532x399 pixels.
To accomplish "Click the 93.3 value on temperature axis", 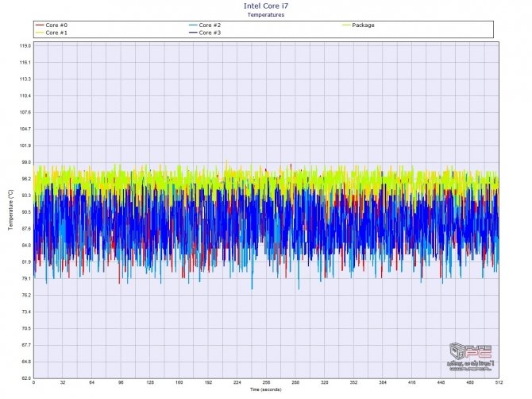I will (26, 196).
